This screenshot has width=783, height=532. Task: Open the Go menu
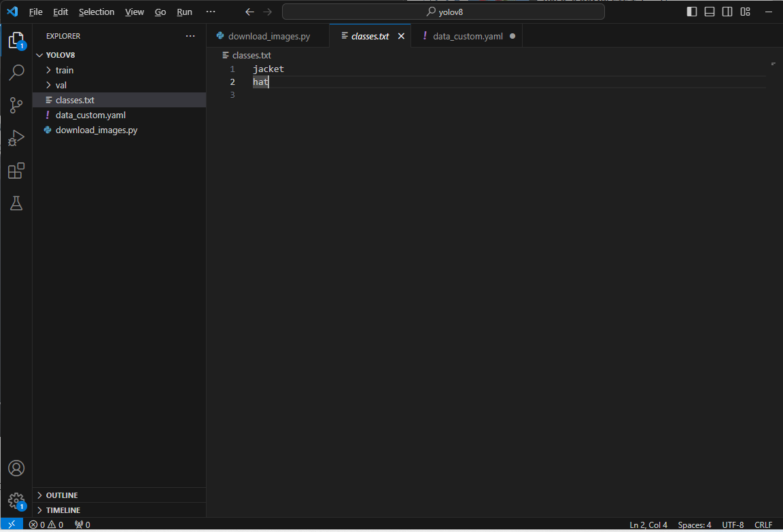(x=160, y=12)
